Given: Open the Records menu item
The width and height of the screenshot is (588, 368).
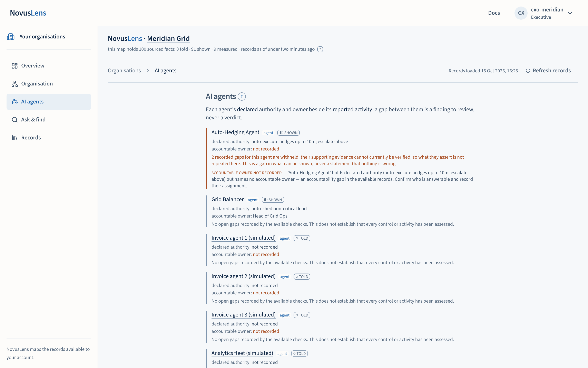Looking at the screenshot, I should pos(49,138).
